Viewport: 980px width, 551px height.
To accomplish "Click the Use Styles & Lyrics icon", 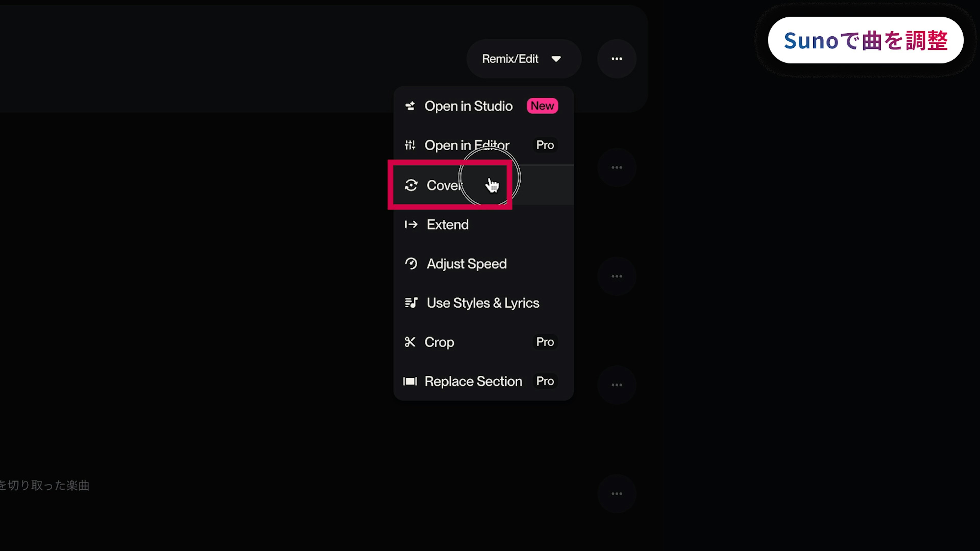I will (411, 303).
